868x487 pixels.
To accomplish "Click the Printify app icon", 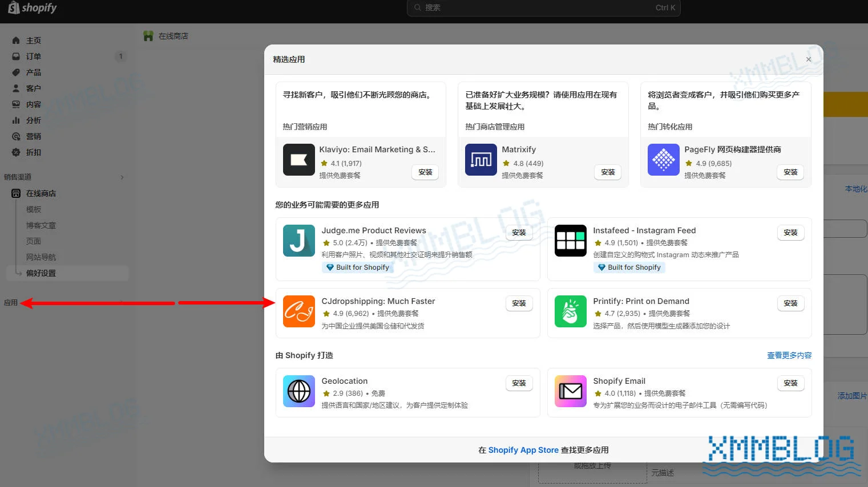I will pos(570,311).
